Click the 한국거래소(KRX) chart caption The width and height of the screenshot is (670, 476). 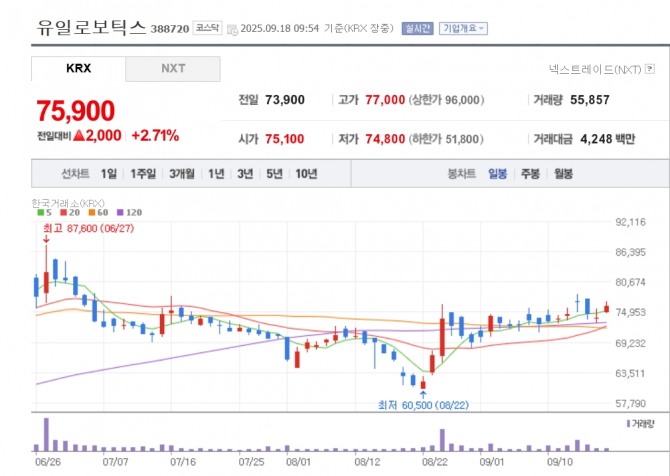pos(68,203)
